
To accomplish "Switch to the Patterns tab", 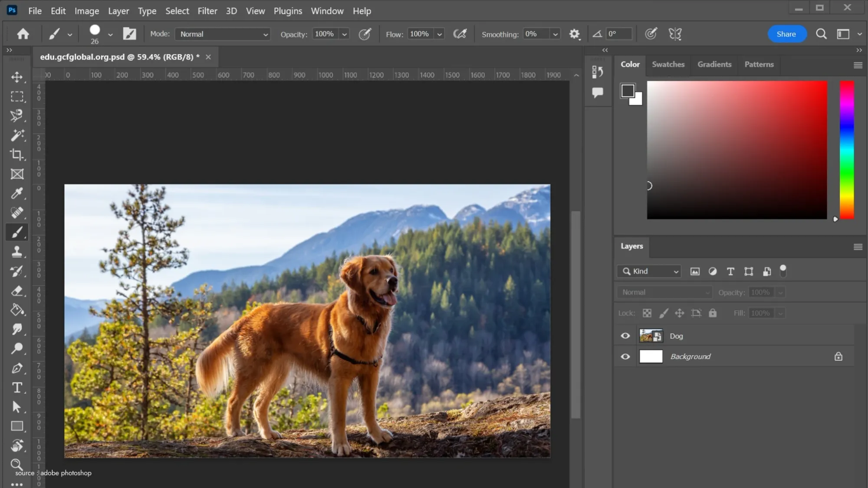I will (759, 64).
